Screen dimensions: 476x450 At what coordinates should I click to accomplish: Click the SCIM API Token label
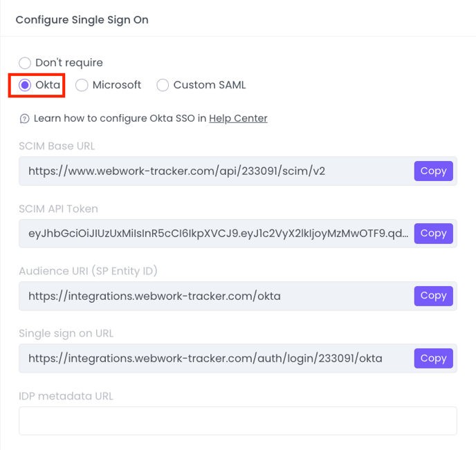[x=58, y=209]
